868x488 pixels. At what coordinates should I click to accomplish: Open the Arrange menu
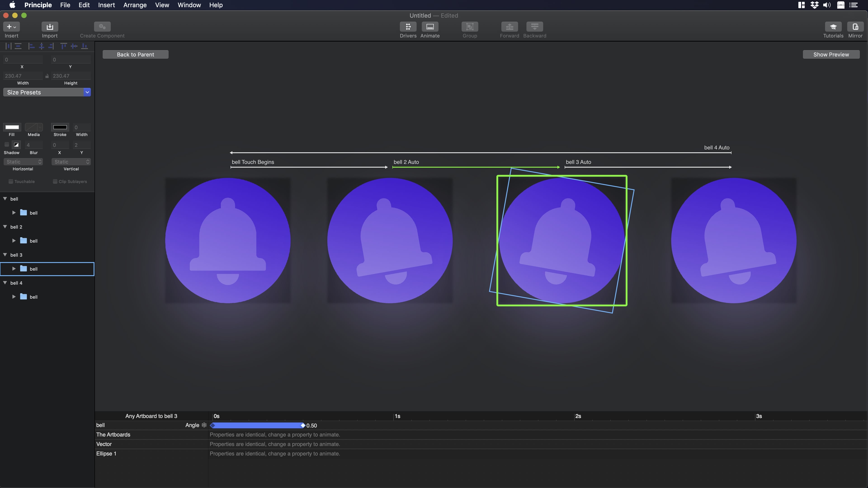[135, 5]
